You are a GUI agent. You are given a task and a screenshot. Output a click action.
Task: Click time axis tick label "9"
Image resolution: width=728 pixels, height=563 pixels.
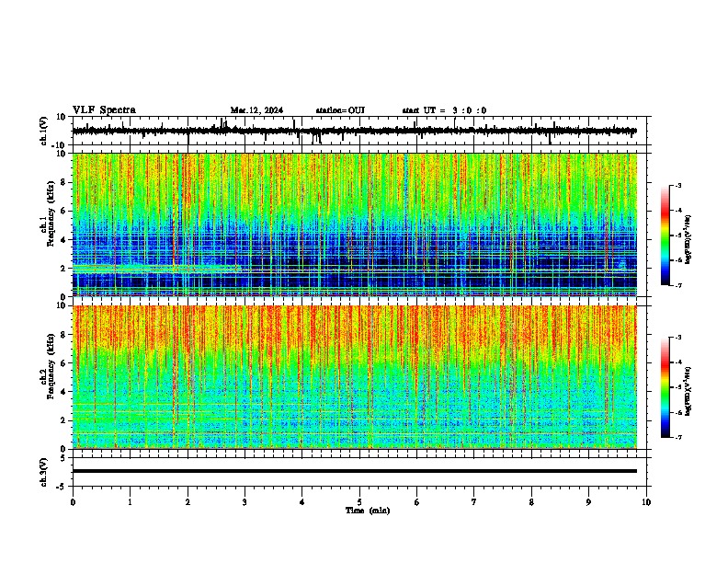(588, 502)
